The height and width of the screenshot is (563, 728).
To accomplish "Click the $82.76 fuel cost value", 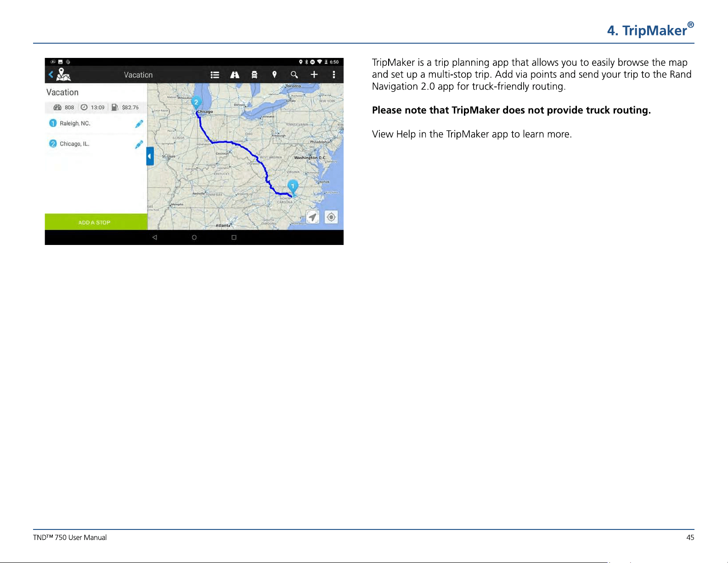I will pos(130,108).
